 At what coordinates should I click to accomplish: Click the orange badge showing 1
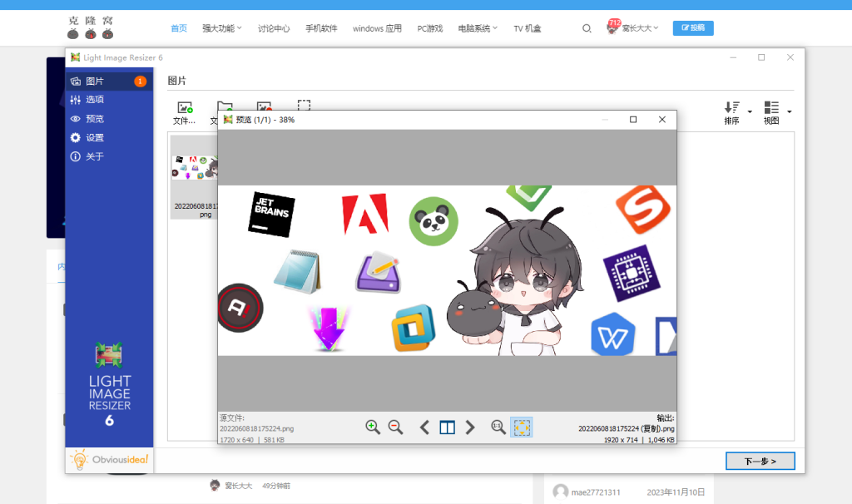click(140, 81)
